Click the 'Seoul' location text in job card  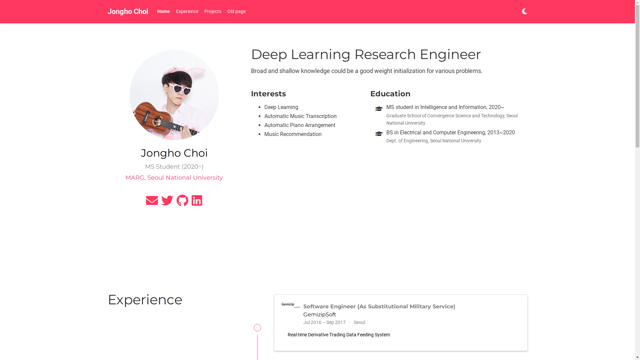359,322
